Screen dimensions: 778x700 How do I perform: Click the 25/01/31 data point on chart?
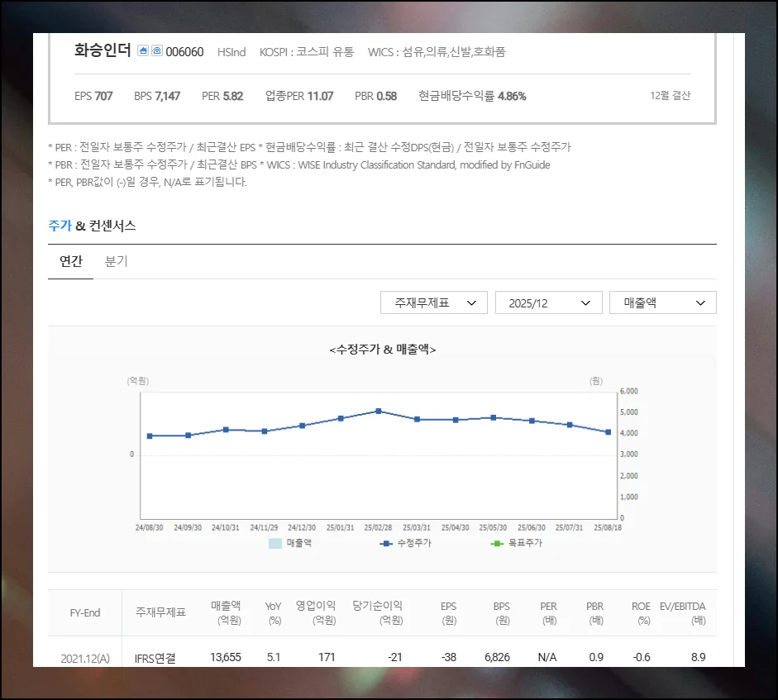click(341, 418)
